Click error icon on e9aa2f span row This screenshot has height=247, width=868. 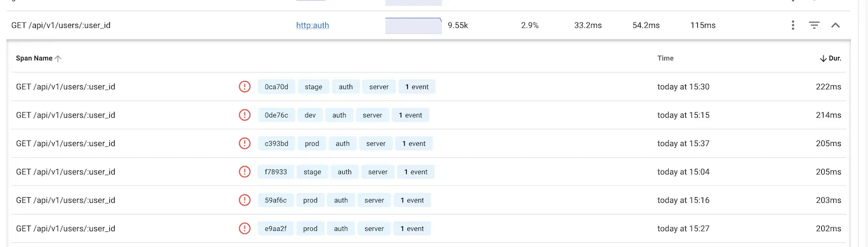[x=245, y=228]
